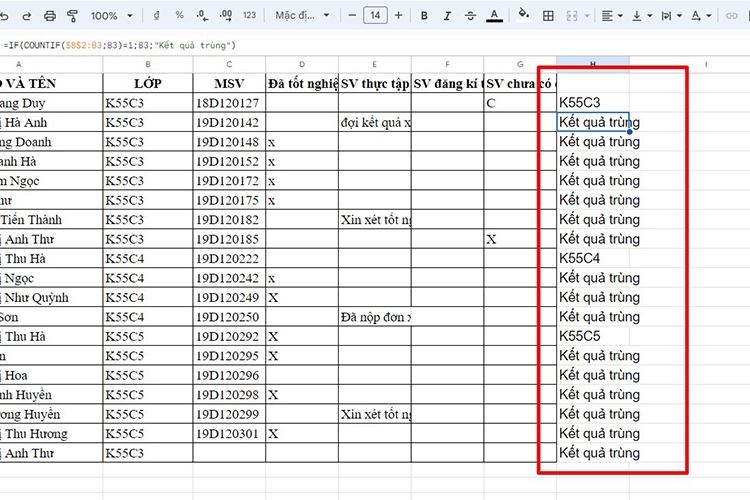The height and width of the screenshot is (500, 750).
Task: Toggle italic formatting (I)
Action: [447, 16]
